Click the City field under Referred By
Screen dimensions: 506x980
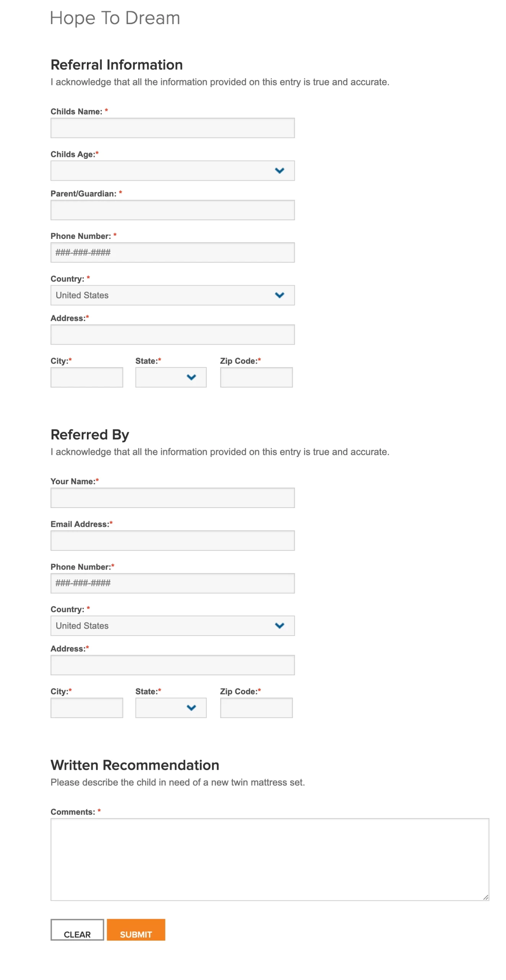pyautogui.click(x=87, y=707)
